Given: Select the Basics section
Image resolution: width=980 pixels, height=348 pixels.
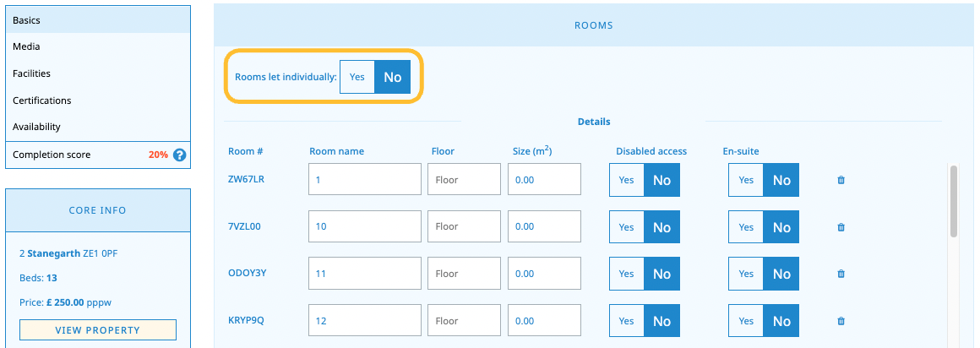Looking at the screenshot, I should [x=26, y=19].
